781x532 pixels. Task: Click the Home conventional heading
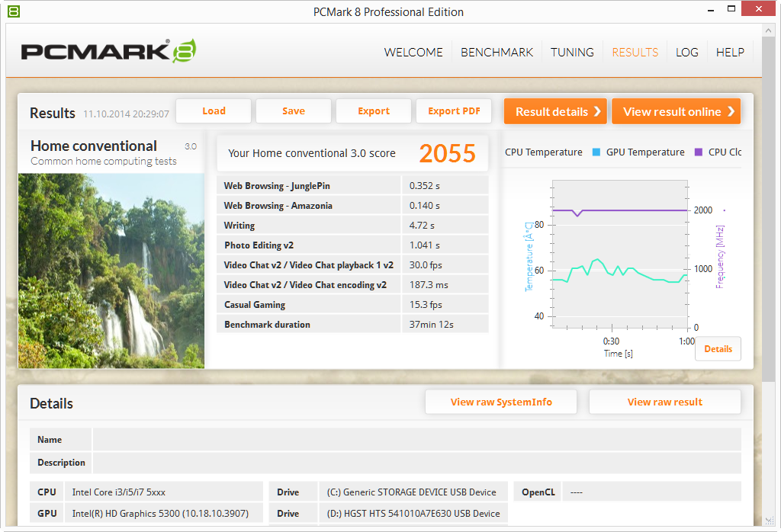pos(94,146)
